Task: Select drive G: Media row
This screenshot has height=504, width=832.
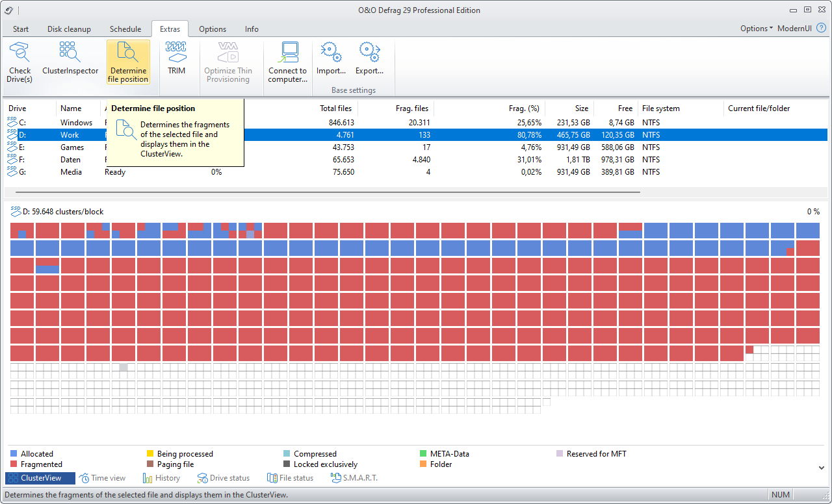Action: pos(416,171)
